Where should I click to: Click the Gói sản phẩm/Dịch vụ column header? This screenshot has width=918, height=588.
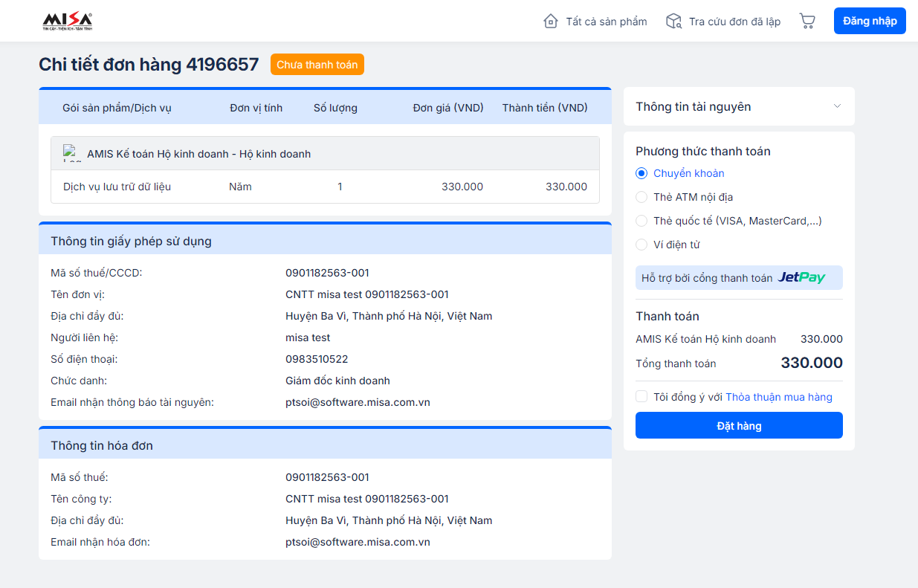117,108
